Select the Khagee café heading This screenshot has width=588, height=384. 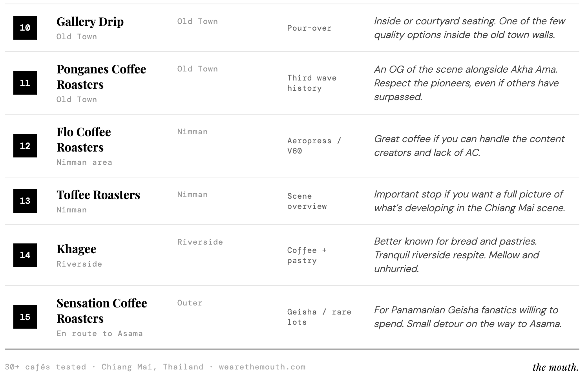click(x=76, y=249)
